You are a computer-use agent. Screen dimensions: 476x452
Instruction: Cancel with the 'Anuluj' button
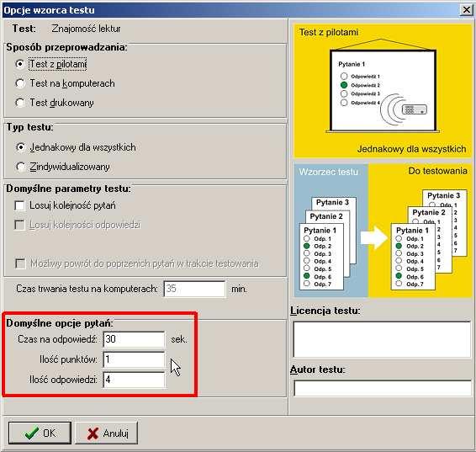[x=106, y=433]
